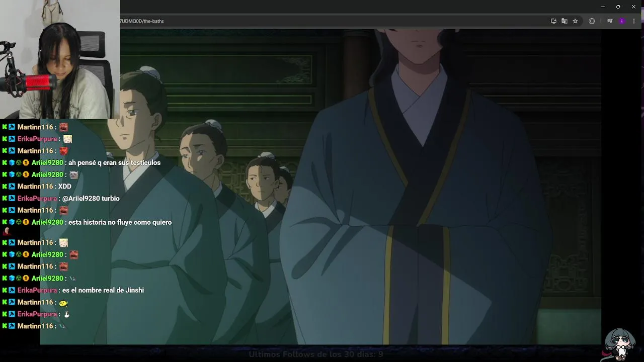Click the blue cube badge beside 'ah pensé q eran' message
The height and width of the screenshot is (362, 644).
(x=12, y=163)
